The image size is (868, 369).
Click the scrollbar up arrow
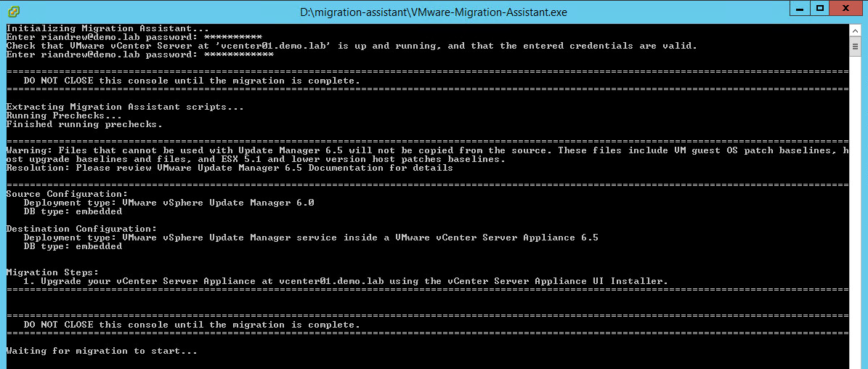tap(855, 29)
